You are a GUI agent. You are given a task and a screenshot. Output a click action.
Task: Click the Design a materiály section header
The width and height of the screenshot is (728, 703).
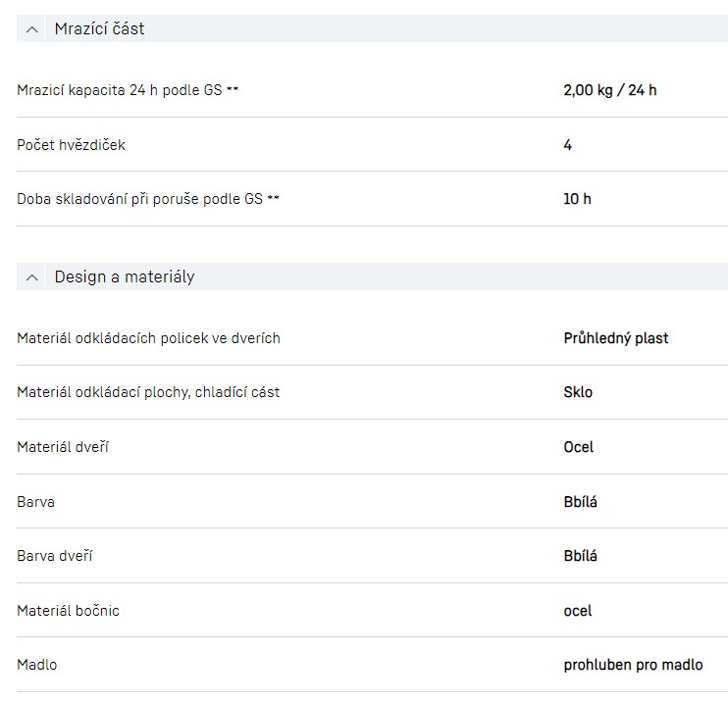[x=125, y=277]
